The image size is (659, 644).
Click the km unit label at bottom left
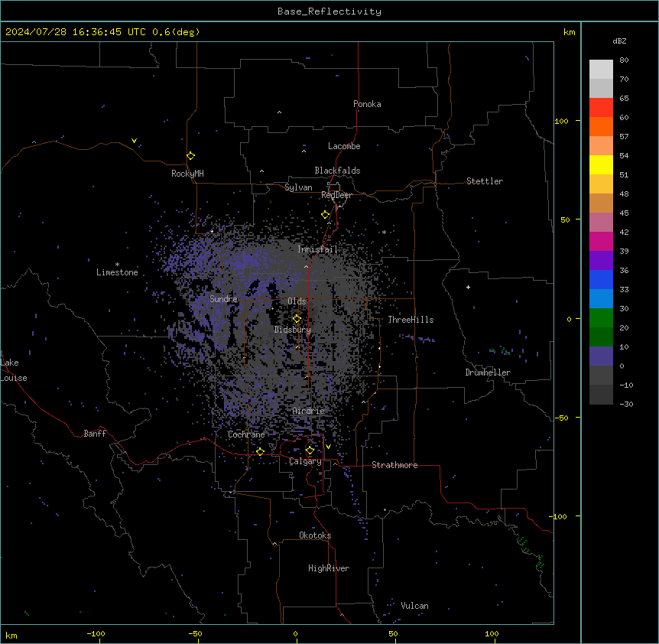tap(11, 635)
